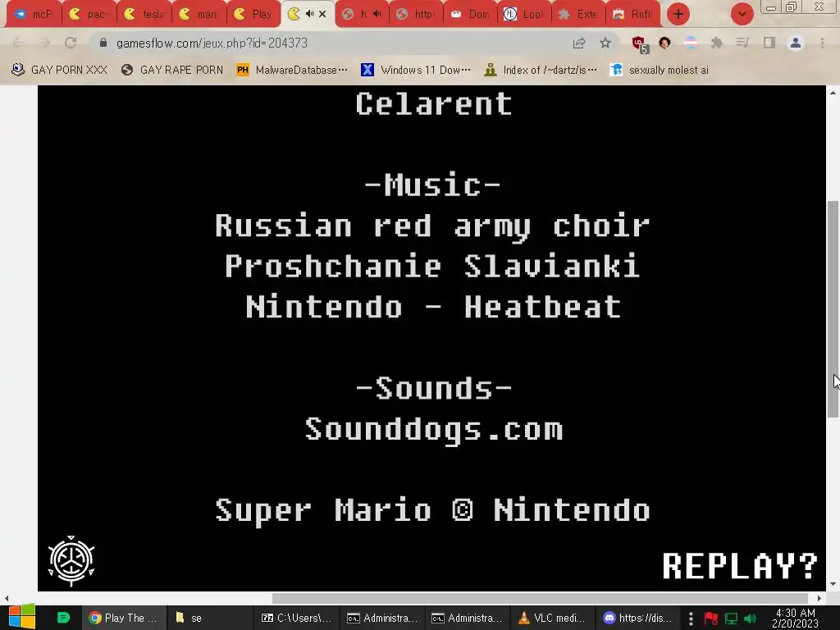The height and width of the screenshot is (630, 840).
Task: Switch to the pac tab
Action: (x=89, y=15)
